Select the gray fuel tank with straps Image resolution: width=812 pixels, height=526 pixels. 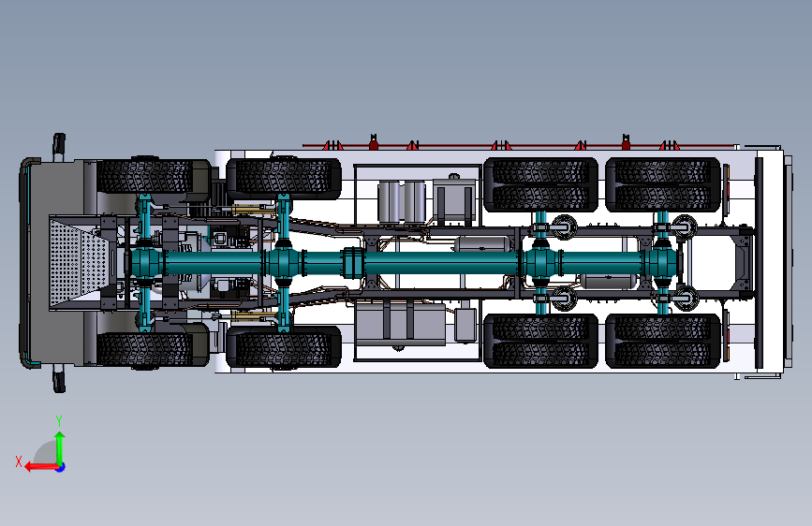(401, 323)
